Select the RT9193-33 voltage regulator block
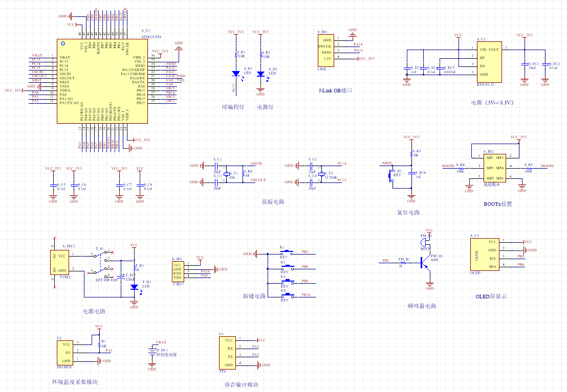The image size is (567, 392). [x=489, y=62]
